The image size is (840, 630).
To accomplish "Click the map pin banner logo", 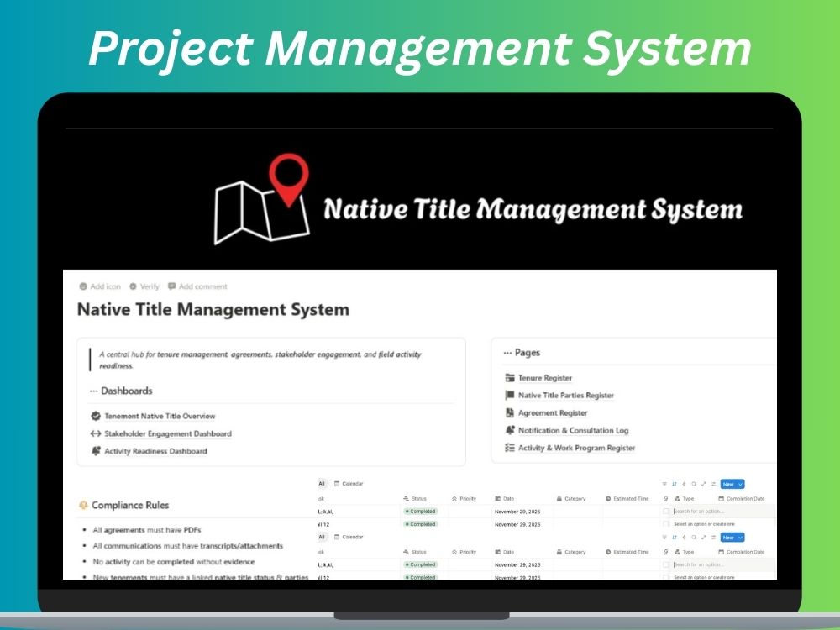I will 262,199.
